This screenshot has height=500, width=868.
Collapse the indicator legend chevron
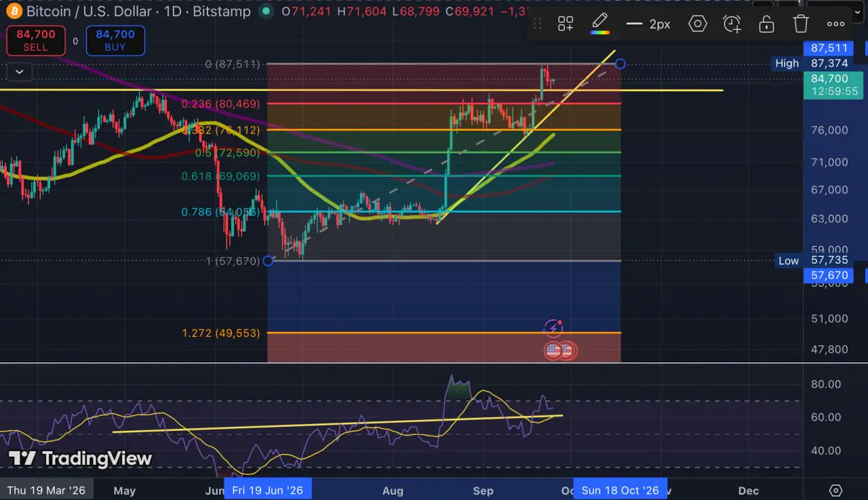coord(19,71)
